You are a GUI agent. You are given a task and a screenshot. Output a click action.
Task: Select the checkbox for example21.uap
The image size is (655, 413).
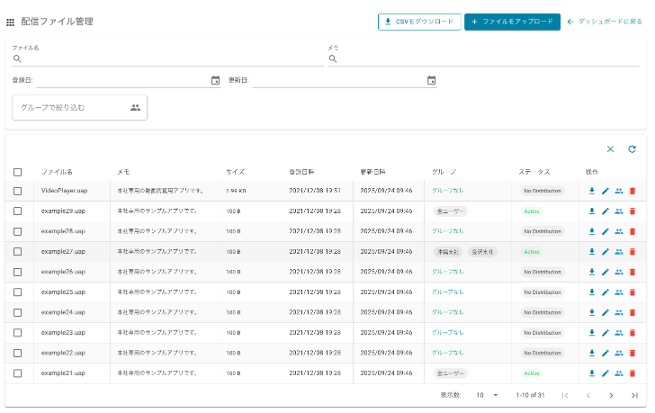[17, 373]
